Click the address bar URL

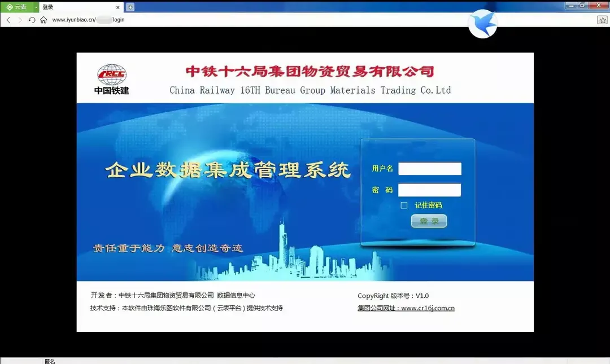click(88, 20)
